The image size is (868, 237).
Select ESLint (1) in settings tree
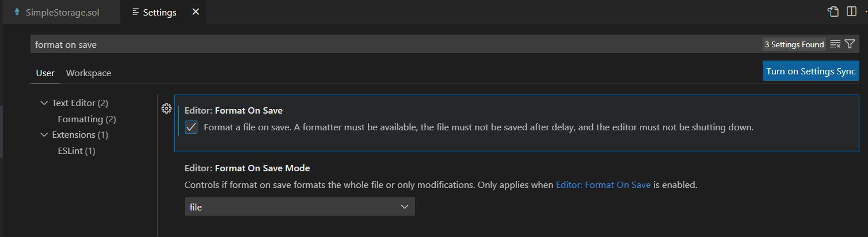click(77, 151)
